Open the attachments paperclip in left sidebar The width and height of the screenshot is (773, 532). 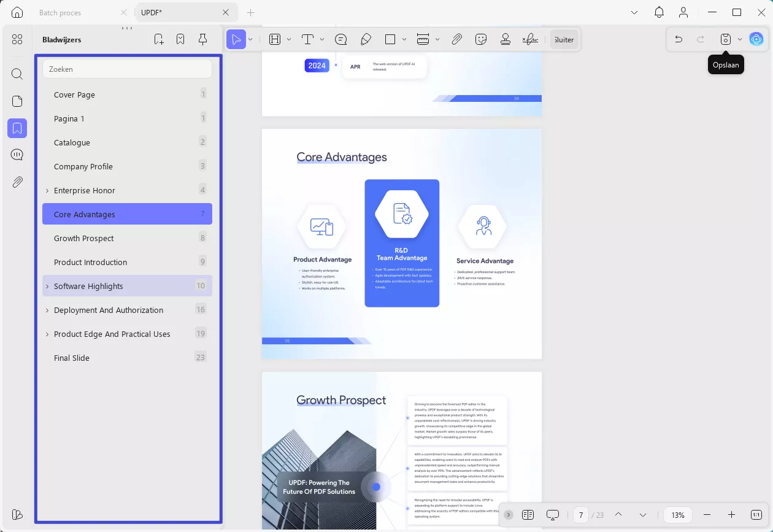pos(17,182)
